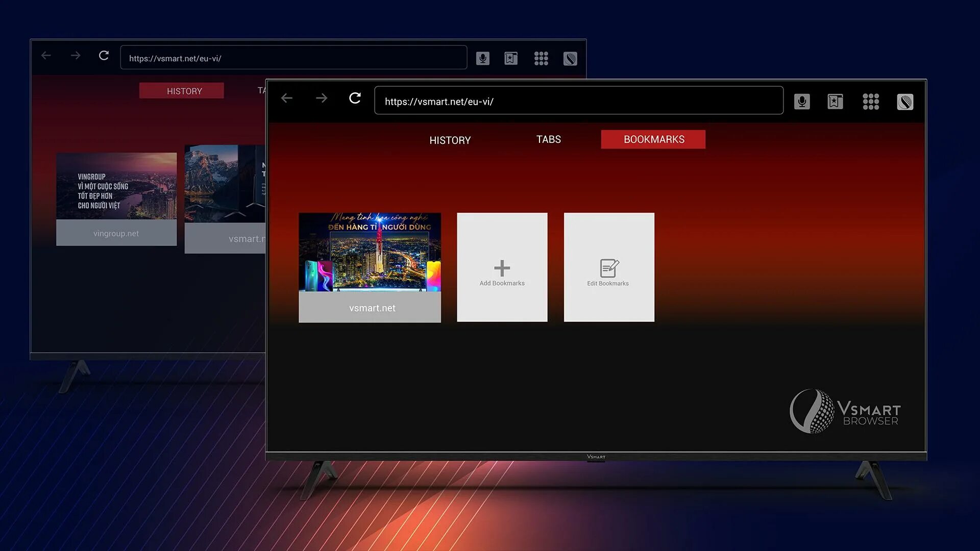Reload page in the rear browser window
Viewport: 980px width, 551px height.
tap(104, 56)
